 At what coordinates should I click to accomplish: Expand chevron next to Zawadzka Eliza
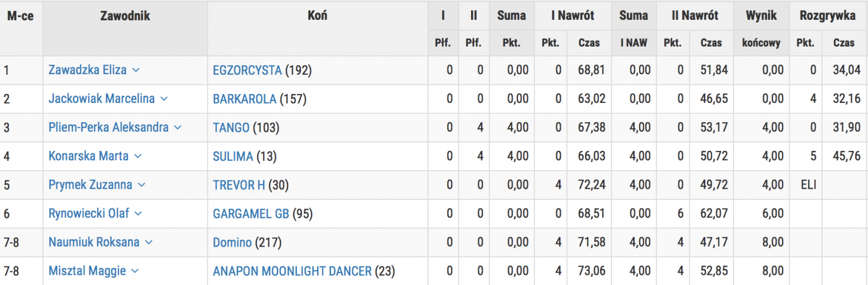[136, 70]
